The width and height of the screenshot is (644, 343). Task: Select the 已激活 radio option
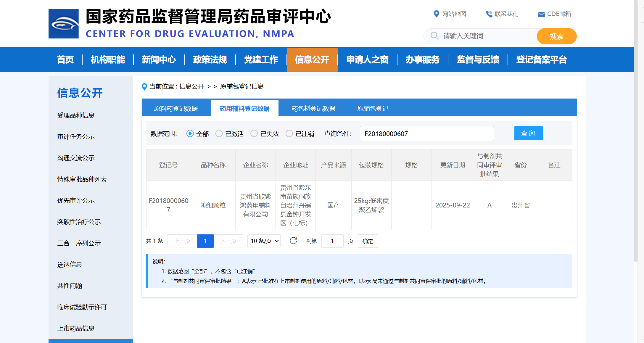(x=219, y=134)
